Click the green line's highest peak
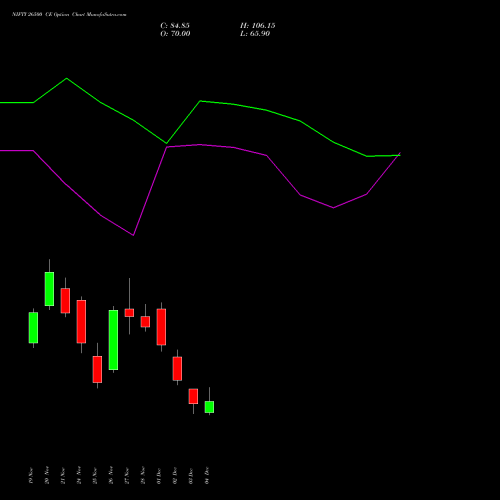Viewport: 500px width, 500px height. [x=67, y=78]
